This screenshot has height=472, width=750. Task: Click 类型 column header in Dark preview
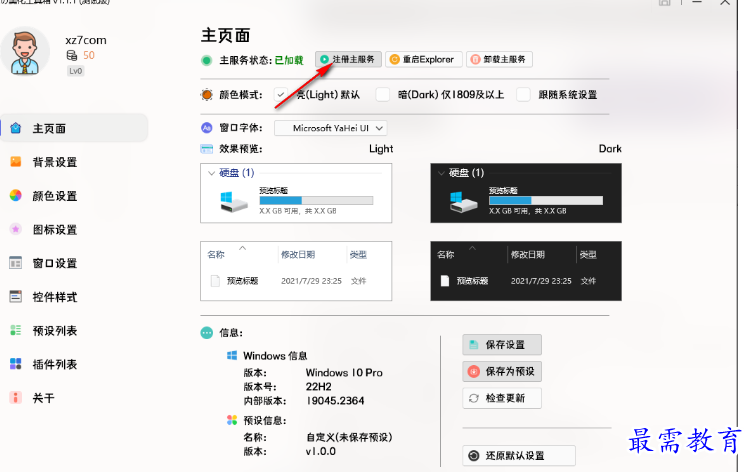coord(588,254)
